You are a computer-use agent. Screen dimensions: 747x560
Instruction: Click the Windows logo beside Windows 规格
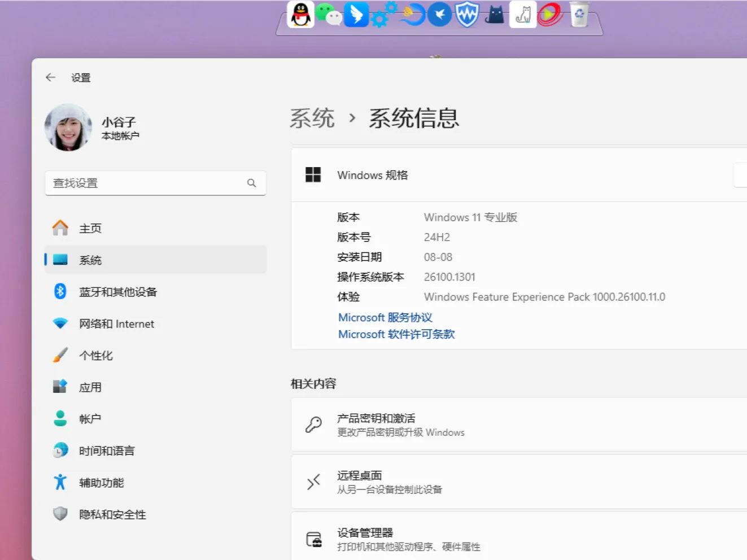click(x=312, y=175)
